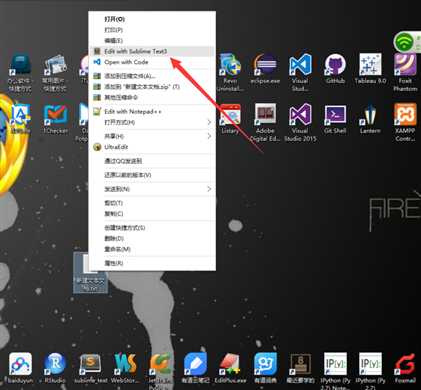Select the Git Shell desktop icon
This screenshot has width=421, height=390.
pyautogui.click(x=335, y=119)
